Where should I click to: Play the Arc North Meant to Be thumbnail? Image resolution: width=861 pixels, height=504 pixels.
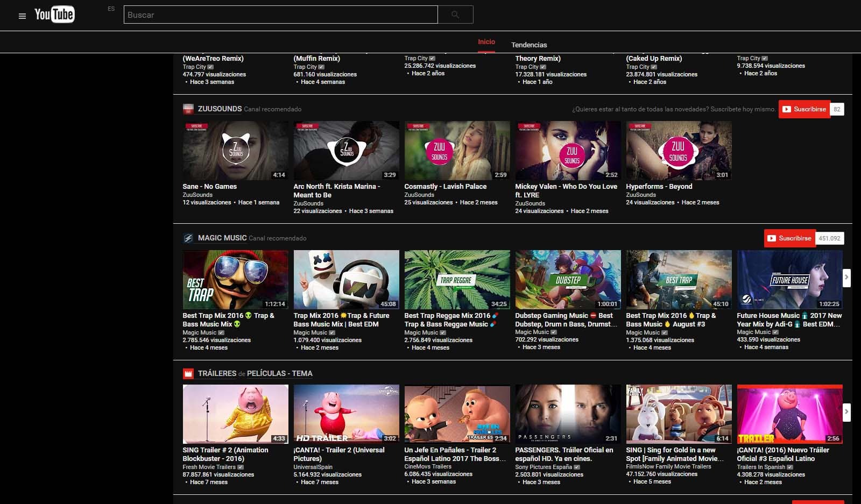346,151
